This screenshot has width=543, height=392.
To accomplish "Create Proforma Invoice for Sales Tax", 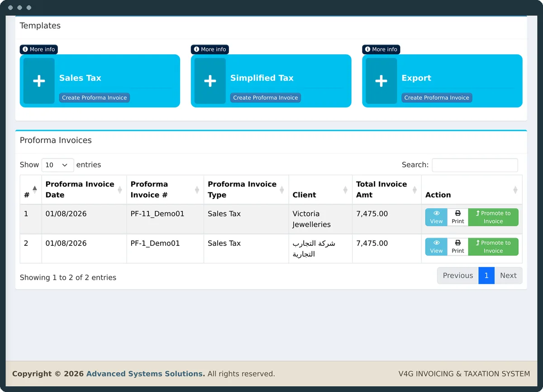I will pos(95,98).
